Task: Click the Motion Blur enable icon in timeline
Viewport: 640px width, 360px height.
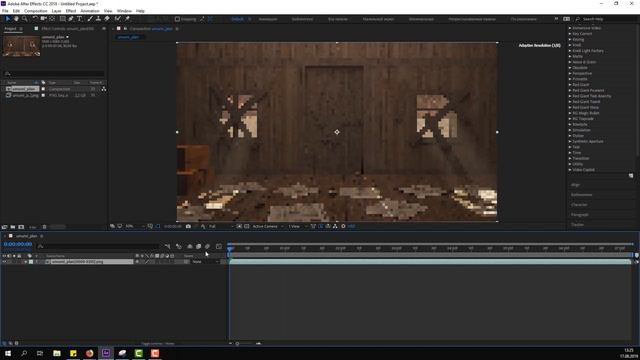Action: 207,246
